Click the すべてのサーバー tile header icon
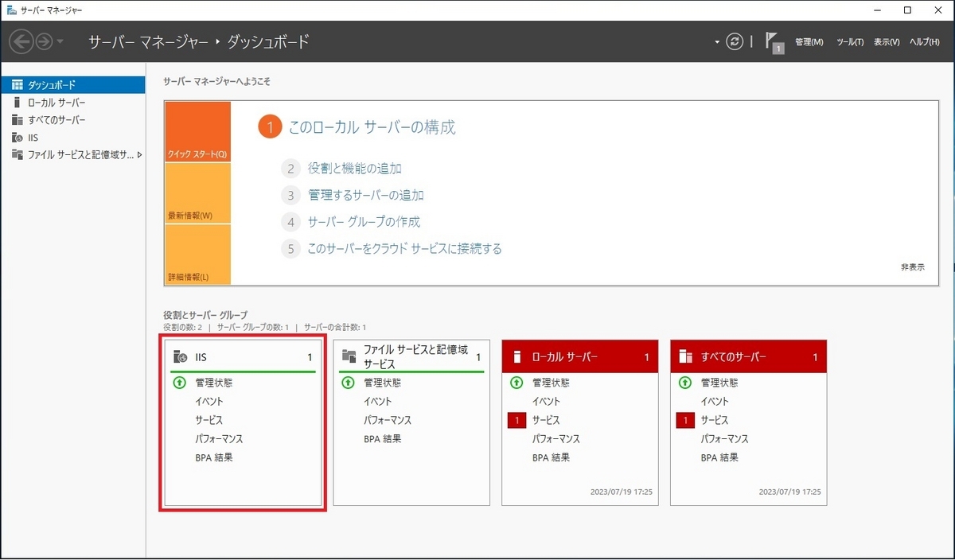Image resolution: width=955 pixels, height=560 pixels. (685, 357)
